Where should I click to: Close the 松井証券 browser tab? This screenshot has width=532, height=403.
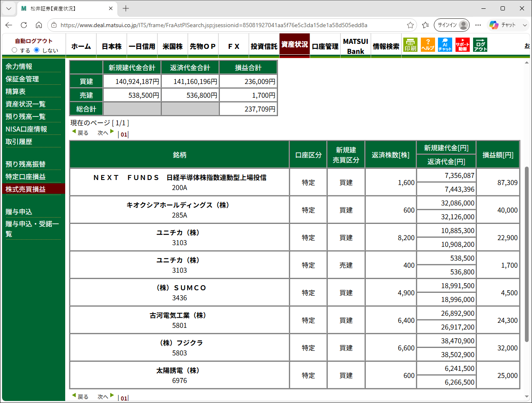click(x=111, y=8)
